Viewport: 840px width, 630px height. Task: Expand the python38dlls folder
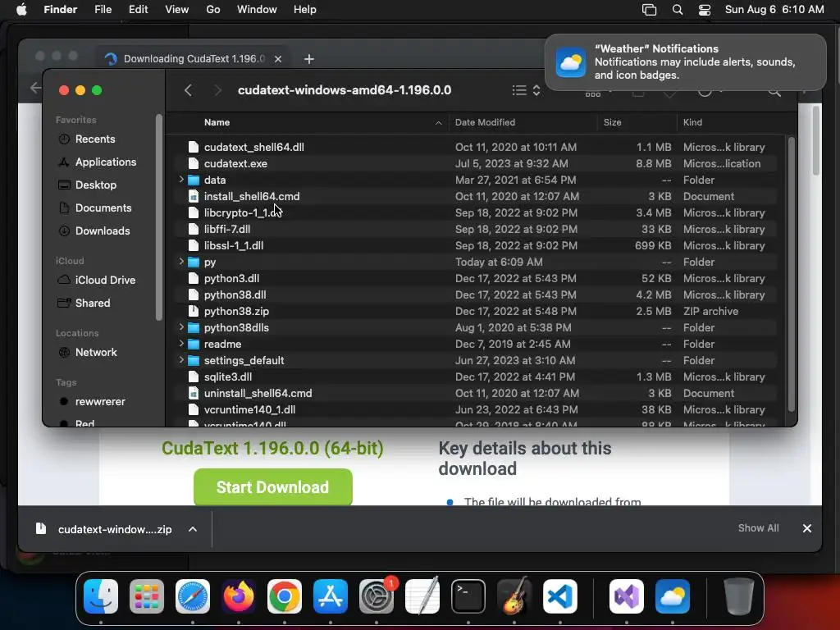[181, 326]
